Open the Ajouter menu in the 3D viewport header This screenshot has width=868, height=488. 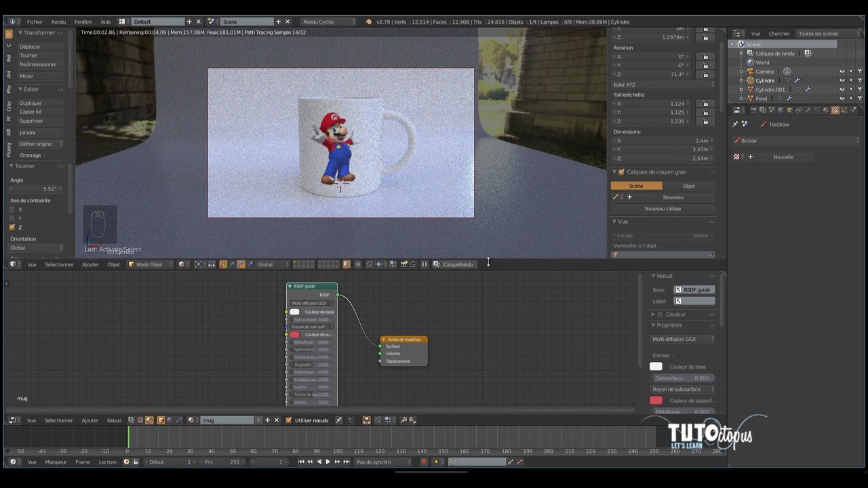[x=90, y=264]
